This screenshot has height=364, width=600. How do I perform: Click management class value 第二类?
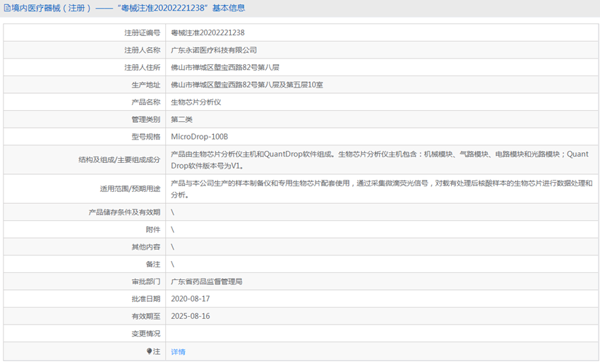click(x=181, y=120)
